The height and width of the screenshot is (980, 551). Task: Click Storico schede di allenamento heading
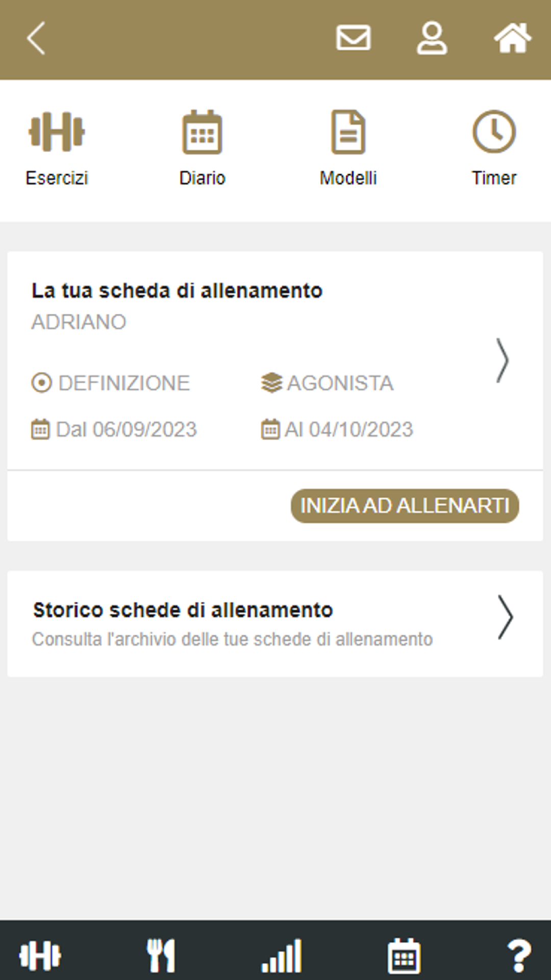click(183, 610)
